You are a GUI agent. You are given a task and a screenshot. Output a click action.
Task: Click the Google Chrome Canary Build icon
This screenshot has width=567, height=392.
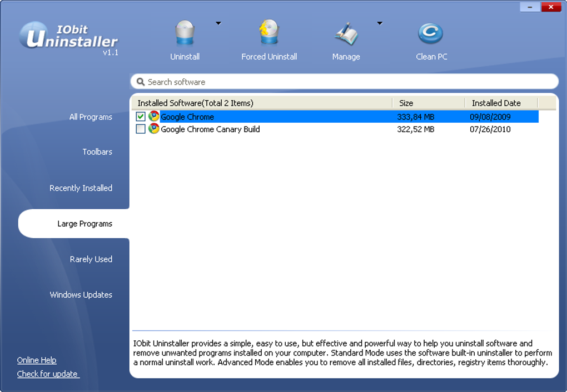[153, 129]
